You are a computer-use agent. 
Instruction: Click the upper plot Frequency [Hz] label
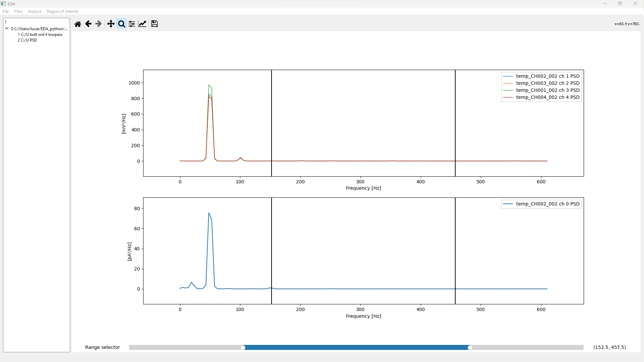(x=363, y=188)
